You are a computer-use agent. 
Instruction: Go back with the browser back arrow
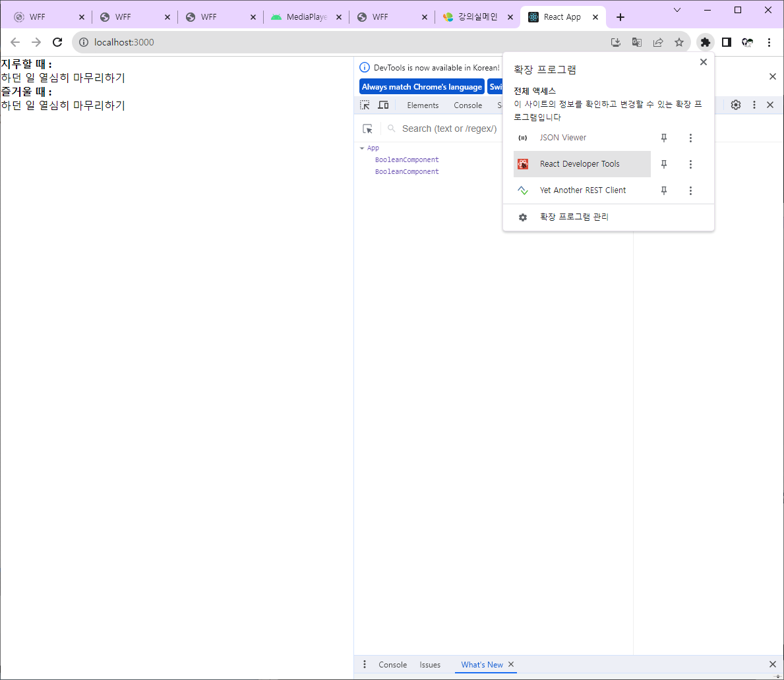tap(15, 42)
